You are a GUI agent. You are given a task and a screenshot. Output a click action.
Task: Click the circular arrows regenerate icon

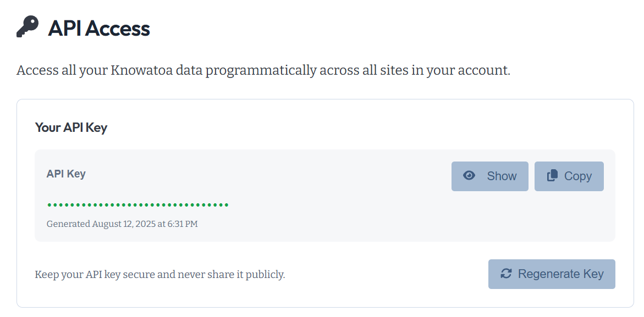506,274
